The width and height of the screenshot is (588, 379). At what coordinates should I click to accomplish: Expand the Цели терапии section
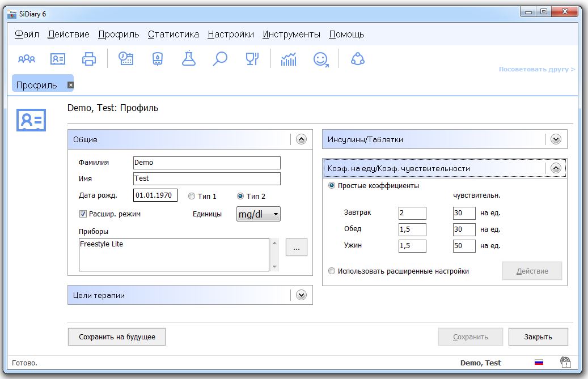301,295
